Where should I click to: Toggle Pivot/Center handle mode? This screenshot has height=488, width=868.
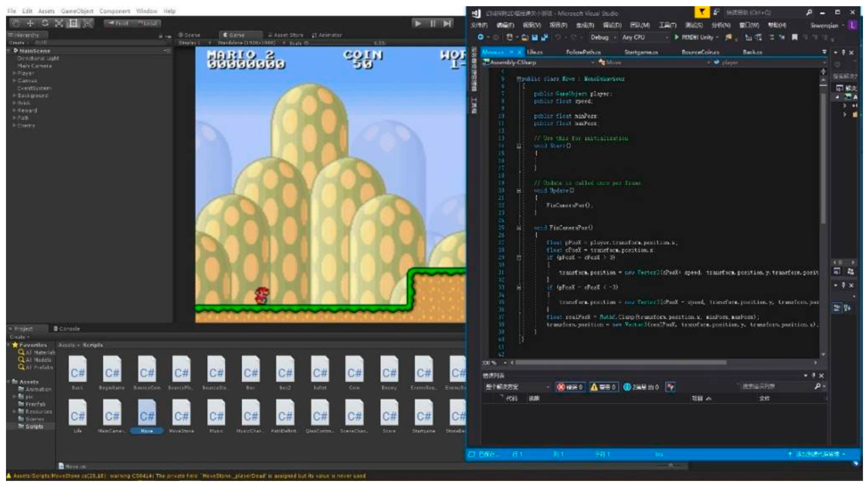coord(118,23)
